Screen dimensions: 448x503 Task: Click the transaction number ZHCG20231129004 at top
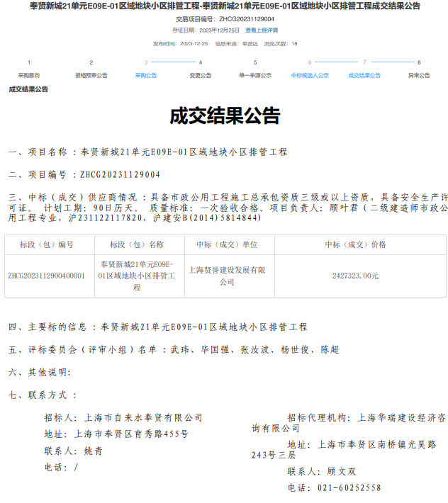tap(246, 19)
